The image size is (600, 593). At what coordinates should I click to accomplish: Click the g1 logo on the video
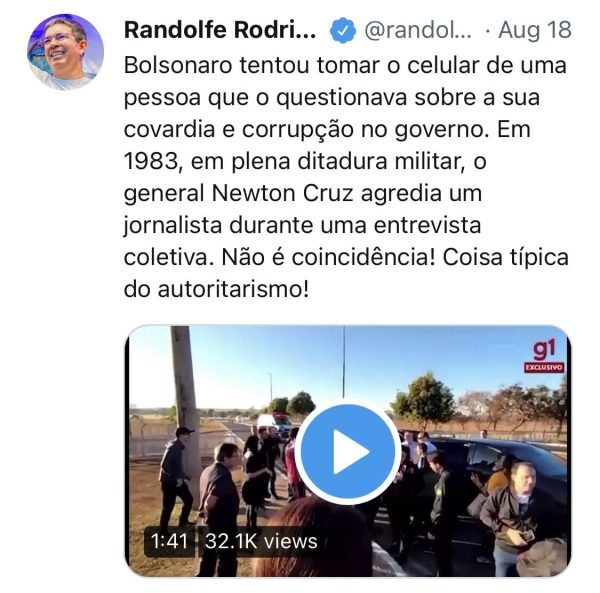(x=544, y=350)
